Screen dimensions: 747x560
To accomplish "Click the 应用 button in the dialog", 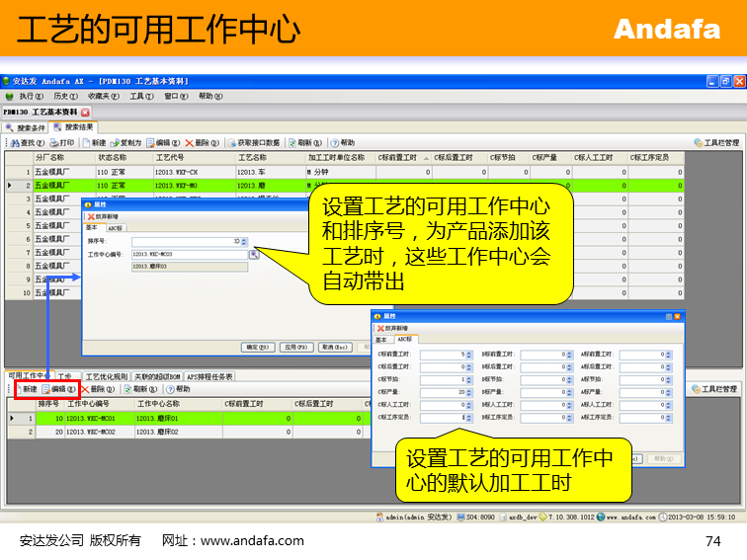I will click(x=295, y=348).
